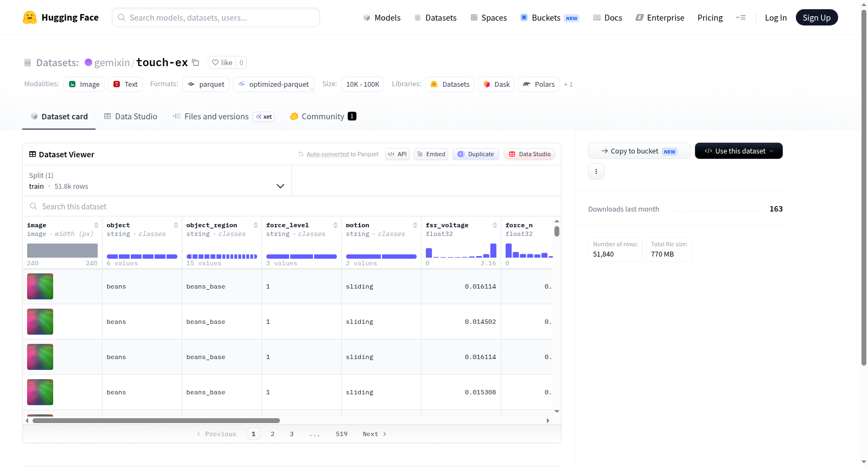
Task: Click the object column distribution bar
Action: [x=142, y=257]
